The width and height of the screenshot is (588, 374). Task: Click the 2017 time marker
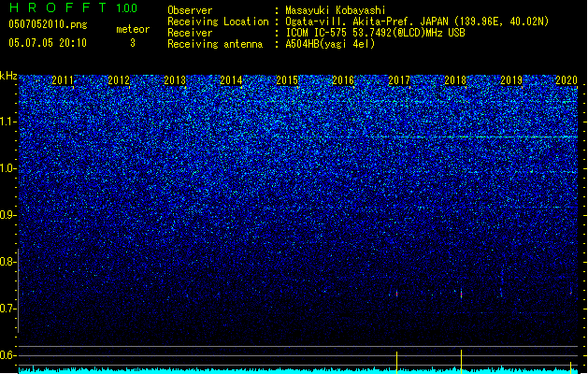(399, 80)
